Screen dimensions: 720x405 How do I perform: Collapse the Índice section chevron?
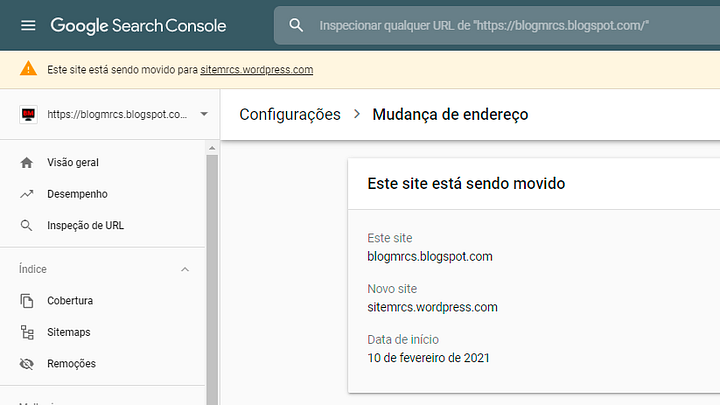pos(185,270)
